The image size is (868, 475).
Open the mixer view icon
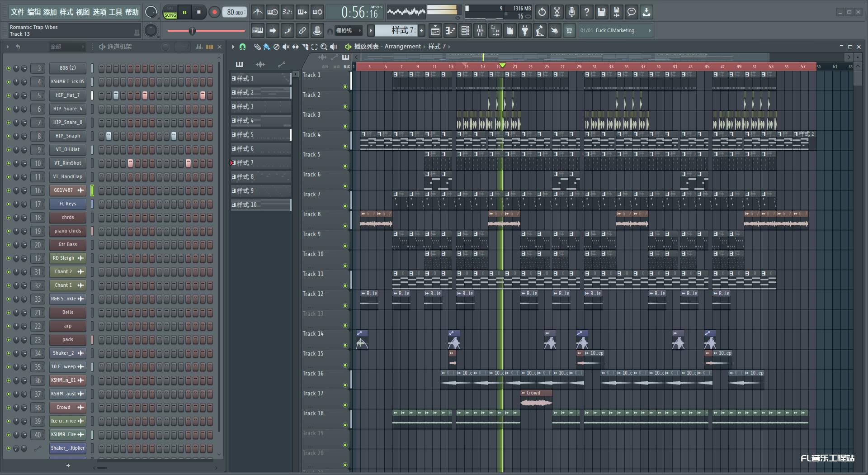pyautogui.click(x=480, y=31)
